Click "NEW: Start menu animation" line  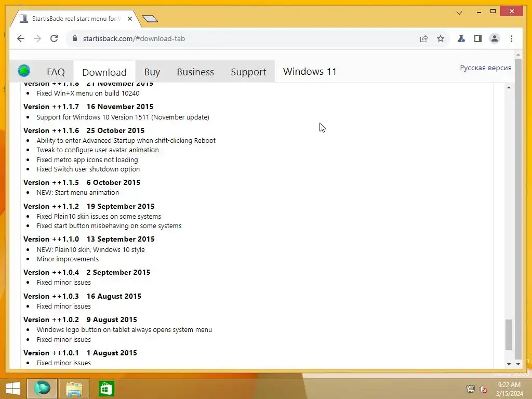point(78,192)
